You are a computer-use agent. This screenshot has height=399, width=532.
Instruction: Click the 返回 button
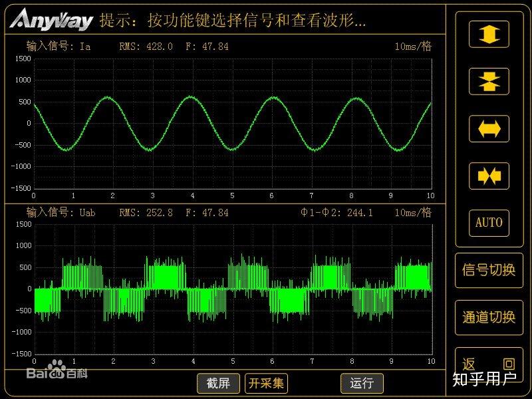tap(489, 364)
